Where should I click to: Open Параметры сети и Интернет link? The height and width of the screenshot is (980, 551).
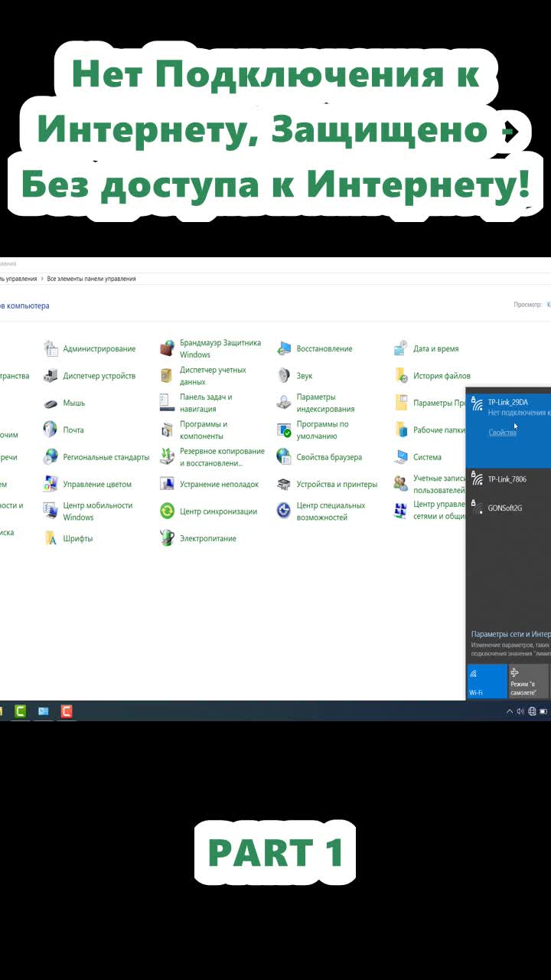click(510, 635)
